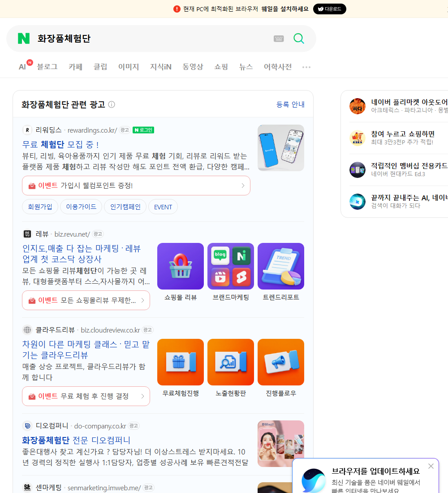
Task: Open the 브랜드마케팅 icon tile
Action: pos(230,266)
